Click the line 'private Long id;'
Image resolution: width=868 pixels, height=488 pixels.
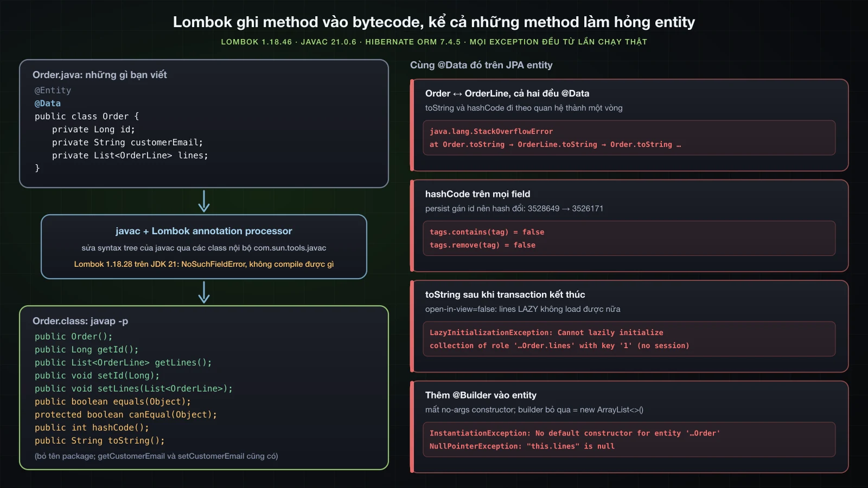click(x=93, y=130)
